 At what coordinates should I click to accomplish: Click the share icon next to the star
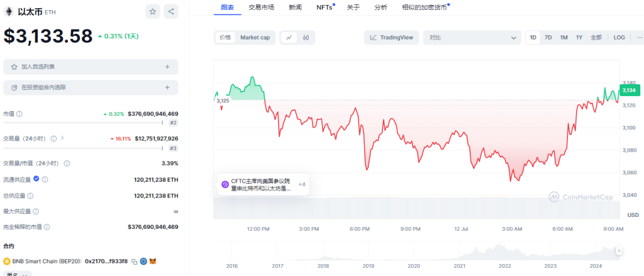point(170,11)
